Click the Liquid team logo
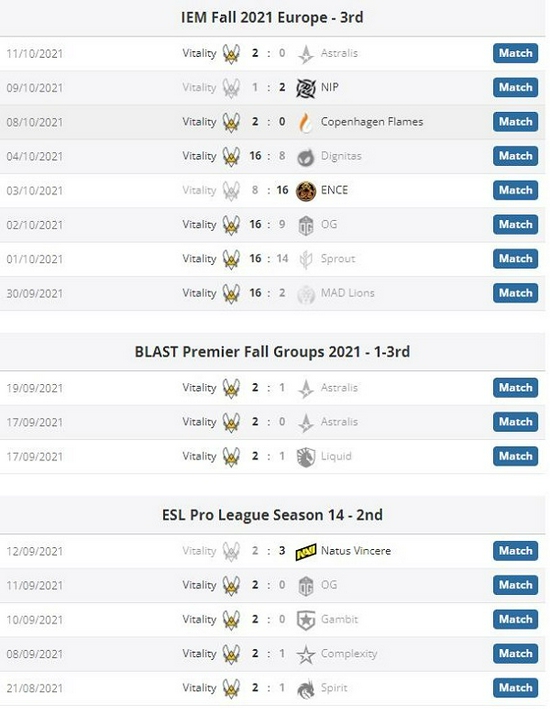Image resolution: width=550 pixels, height=709 pixels. click(306, 457)
